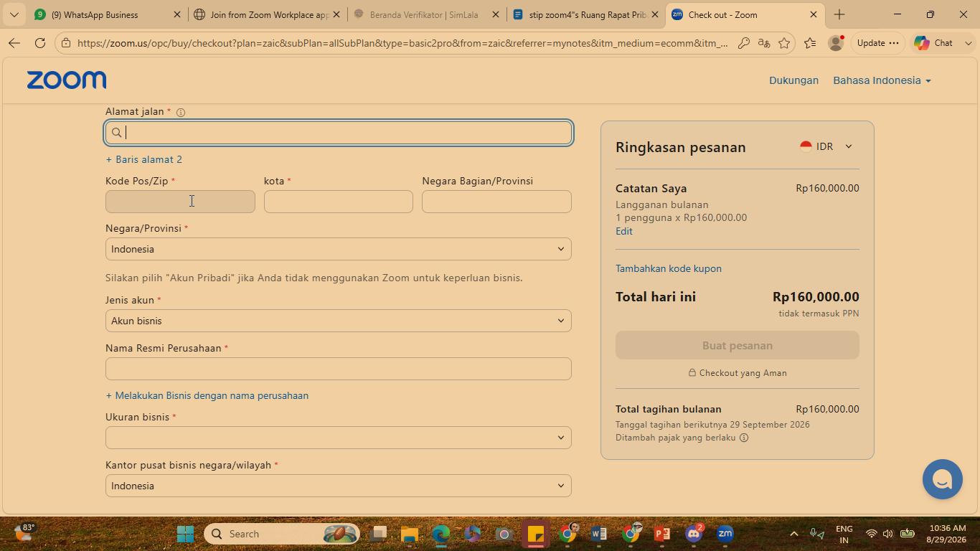Viewport: 980px width, 551px height.
Task: Open the Ukuran bisnis dropdown
Action: click(x=339, y=438)
